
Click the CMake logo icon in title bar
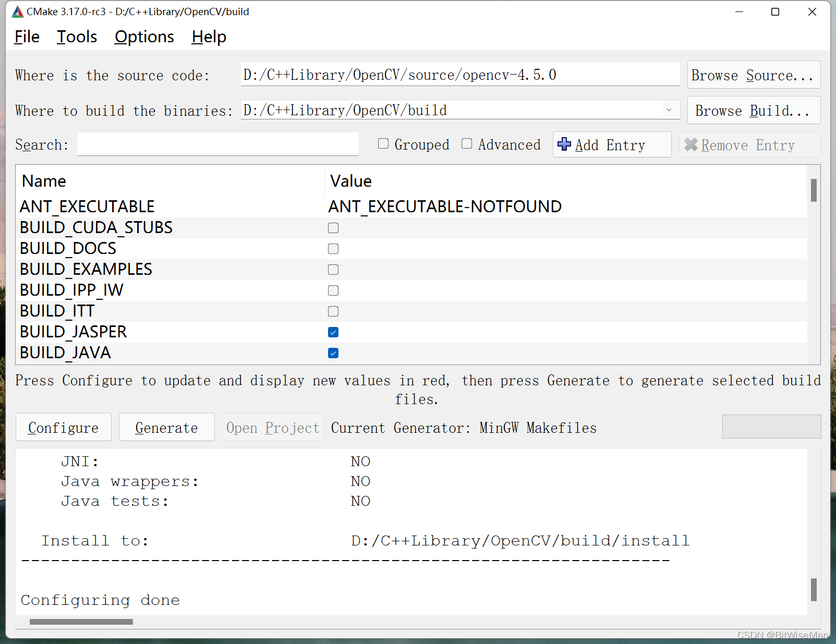(18, 11)
